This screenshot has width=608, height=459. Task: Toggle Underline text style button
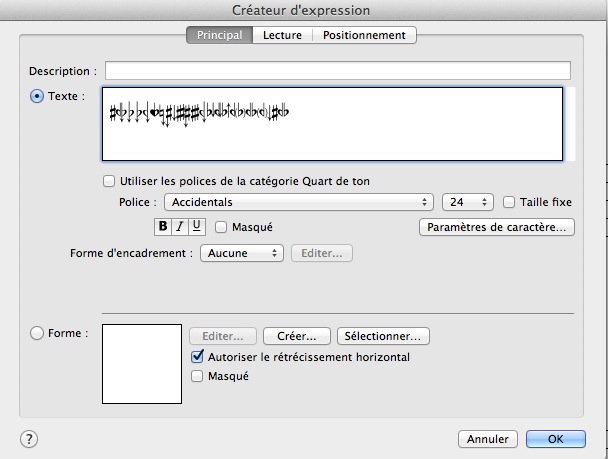pos(196,227)
